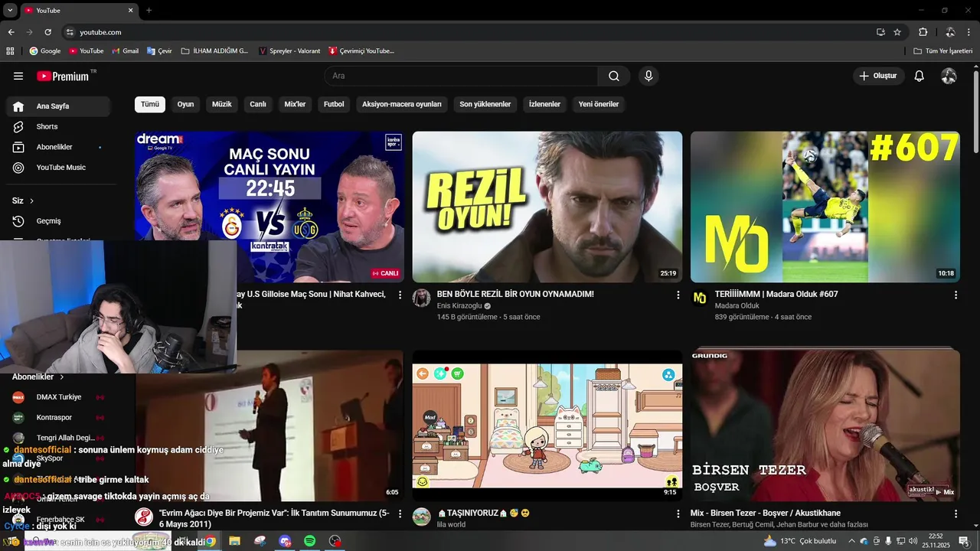
Task: Open Shorts in the sidebar
Action: (x=58, y=126)
